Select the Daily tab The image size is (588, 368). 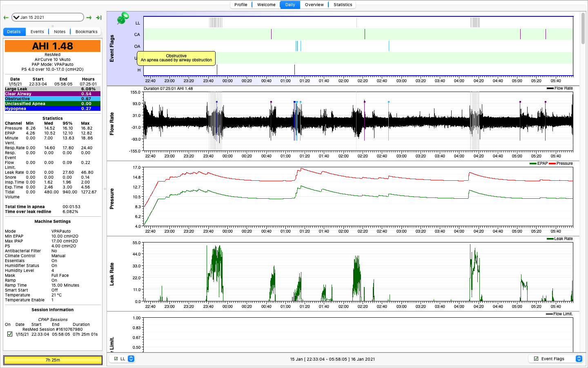point(290,4)
